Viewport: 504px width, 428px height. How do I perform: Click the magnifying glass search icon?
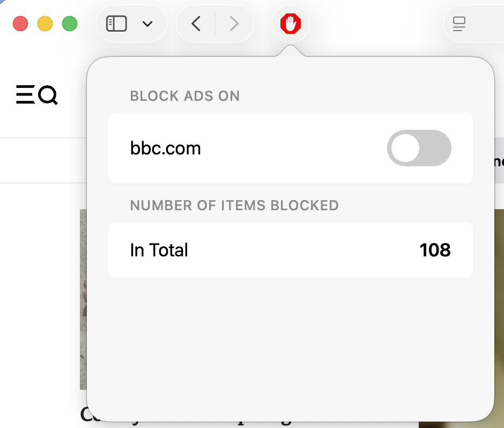48,95
